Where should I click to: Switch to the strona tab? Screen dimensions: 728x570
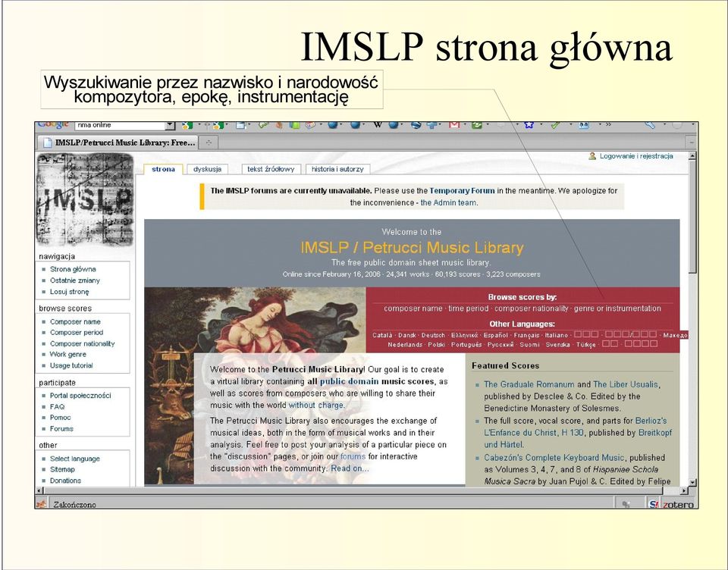coord(164,169)
